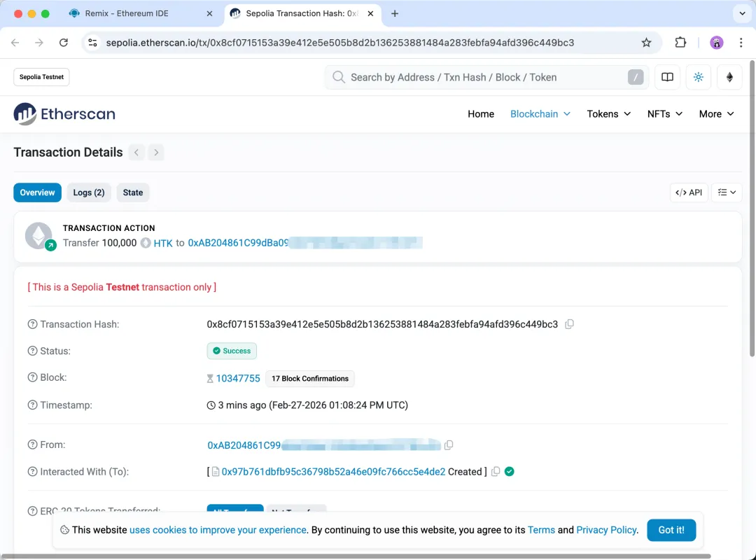The image size is (756, 560).
Task: Open contract 0x97b761dbfb95c36798b52a46e09fc766cc5e4de2 link
Action: [333, 472]
